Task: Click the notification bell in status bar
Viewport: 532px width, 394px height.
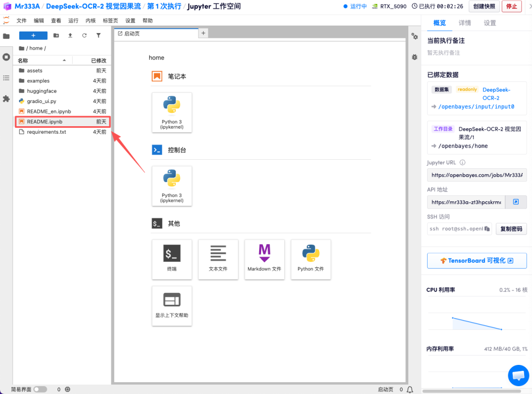Action: click(410, 390)
